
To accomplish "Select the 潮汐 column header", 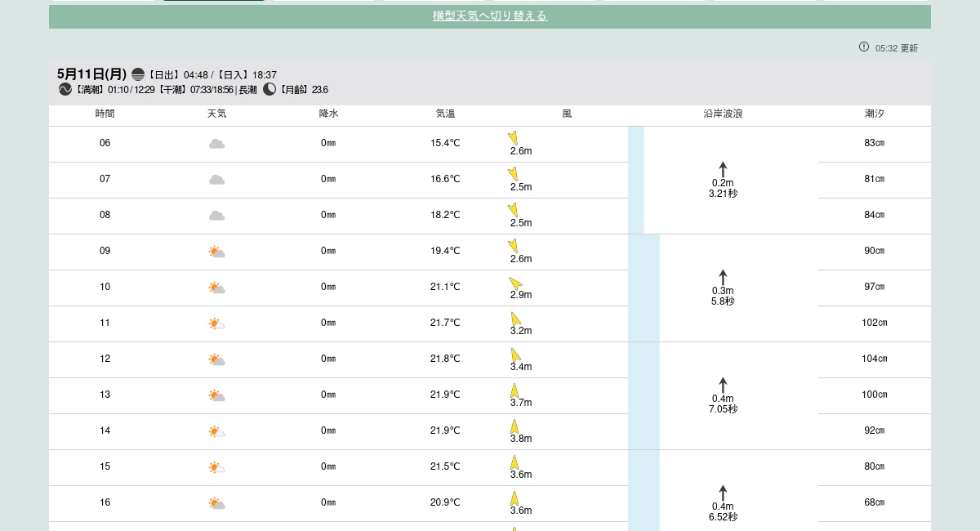I will point(875,114).
